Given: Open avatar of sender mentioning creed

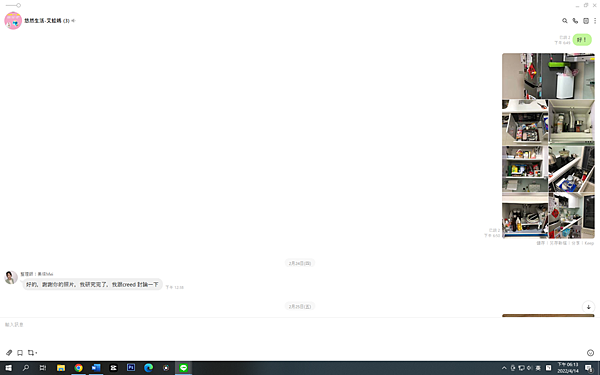Looking at the screenshot, I should click(11, 277).
